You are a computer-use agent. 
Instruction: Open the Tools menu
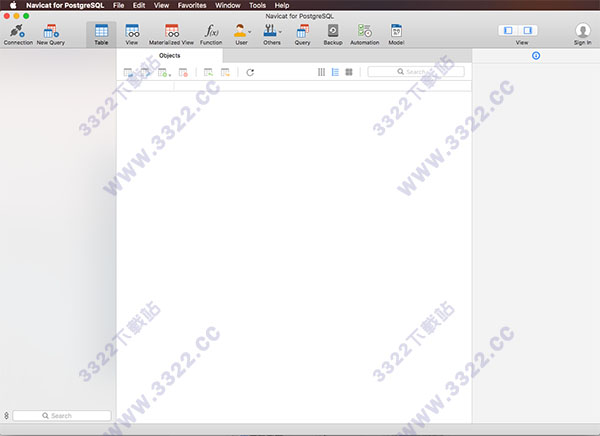258,5
